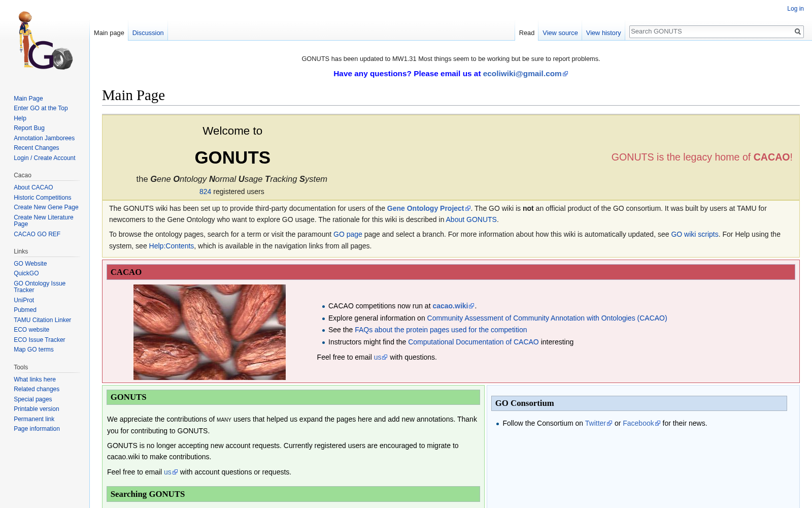The width and height of the screenshot is (812, 508).
Task: Open Computational Documentation of CACAO link
Action: click(473, 342)
